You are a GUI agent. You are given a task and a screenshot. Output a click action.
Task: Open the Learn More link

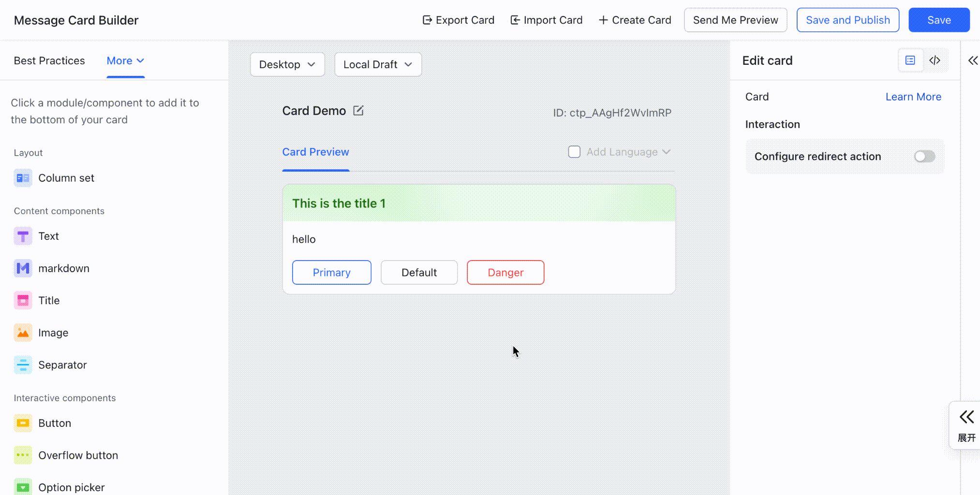pos(913,97)
